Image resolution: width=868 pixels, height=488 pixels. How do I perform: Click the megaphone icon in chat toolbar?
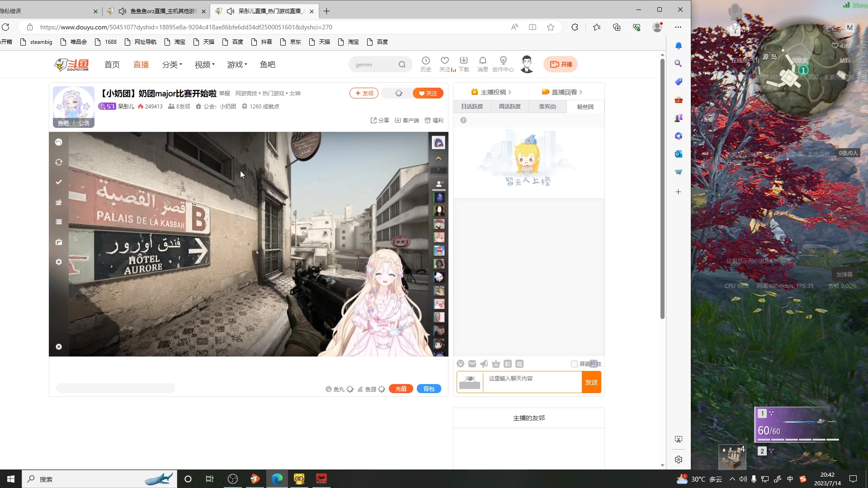484,364
